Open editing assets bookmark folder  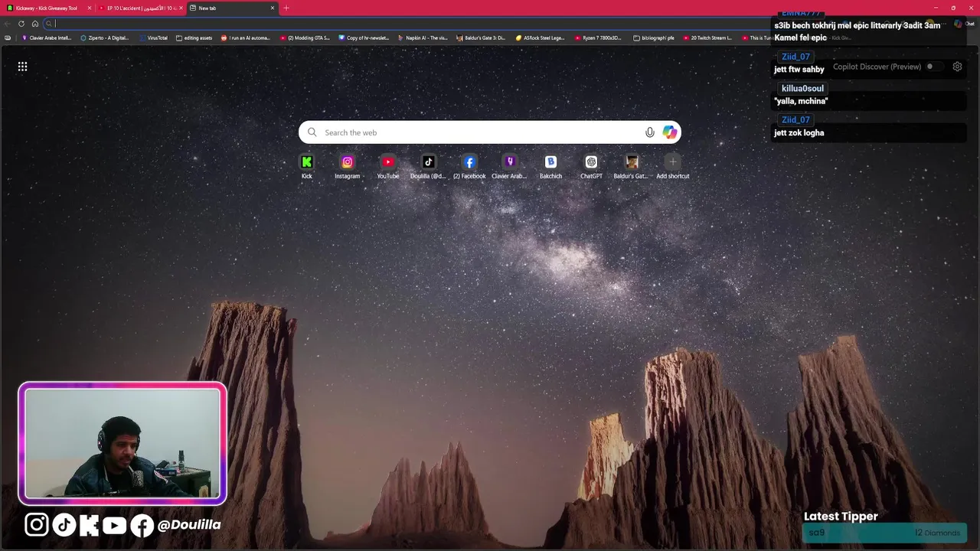[x=194, y=37]
